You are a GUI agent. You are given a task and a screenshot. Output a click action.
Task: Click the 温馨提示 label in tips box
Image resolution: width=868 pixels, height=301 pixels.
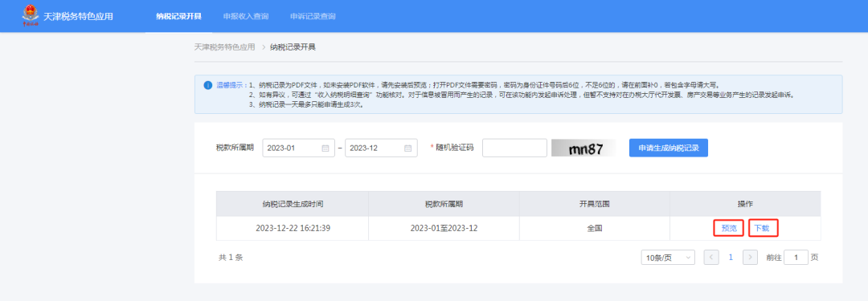231,85
